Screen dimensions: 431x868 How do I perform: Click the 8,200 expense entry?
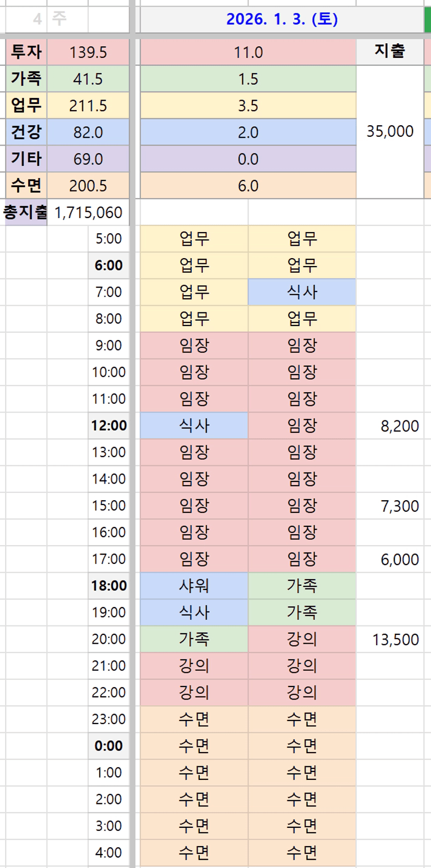(399, 426)
